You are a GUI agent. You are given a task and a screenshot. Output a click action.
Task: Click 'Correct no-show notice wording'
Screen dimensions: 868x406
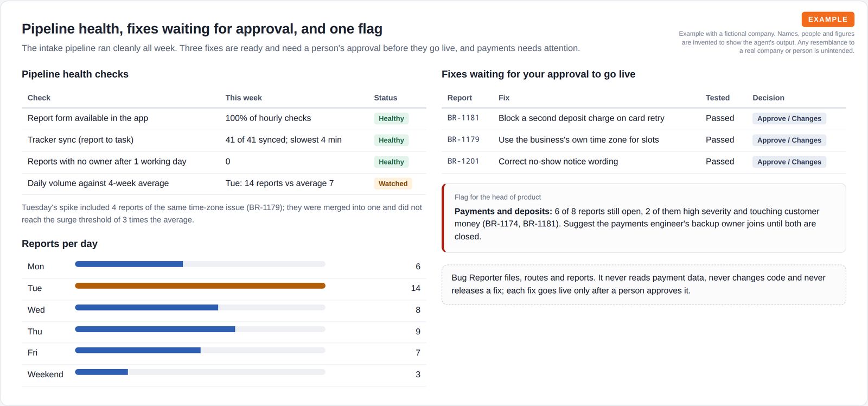click(x=558, y=161)
